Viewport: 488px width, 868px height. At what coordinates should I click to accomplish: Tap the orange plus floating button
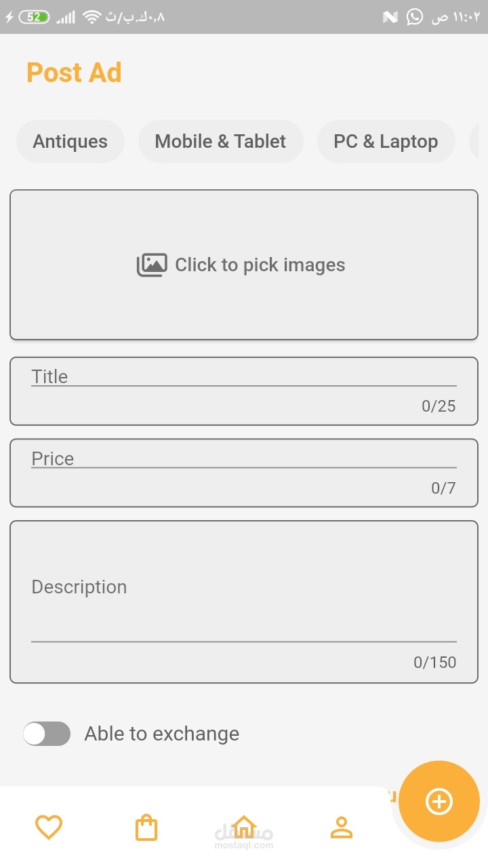click(439, 802)
